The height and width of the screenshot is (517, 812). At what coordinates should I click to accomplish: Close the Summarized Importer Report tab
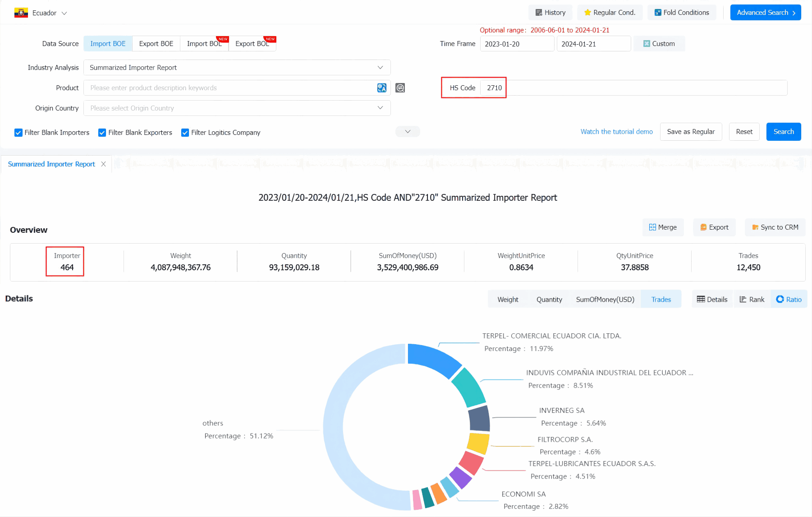tap(104, 164)
